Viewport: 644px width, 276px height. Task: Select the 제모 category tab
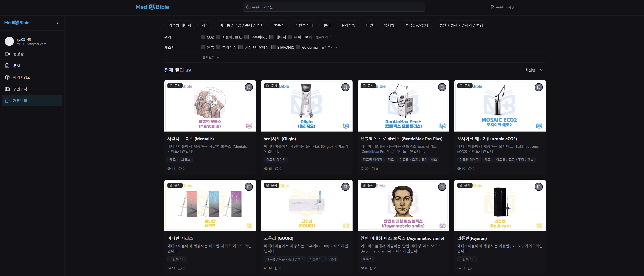pyautogui.click(x=205, y=25)
